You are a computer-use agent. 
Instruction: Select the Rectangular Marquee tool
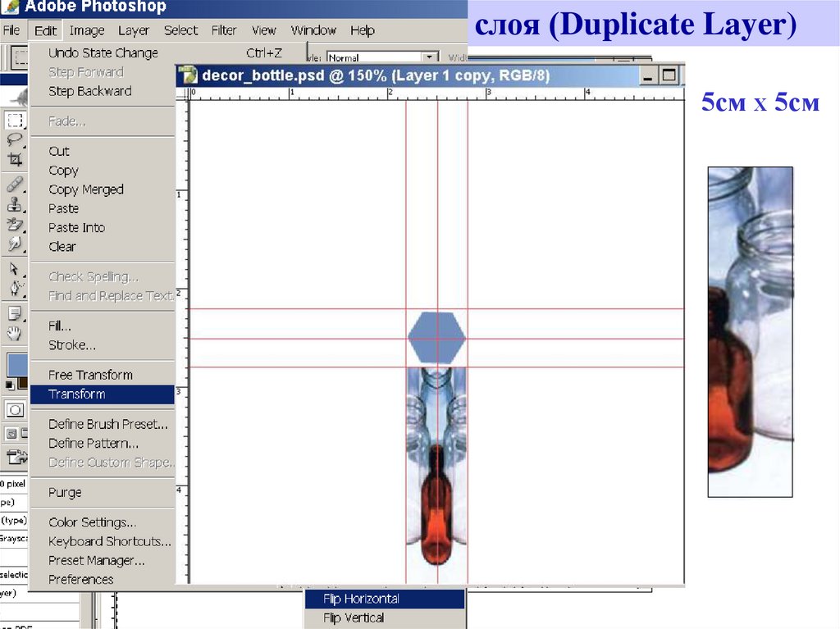(x=15, y=120)
